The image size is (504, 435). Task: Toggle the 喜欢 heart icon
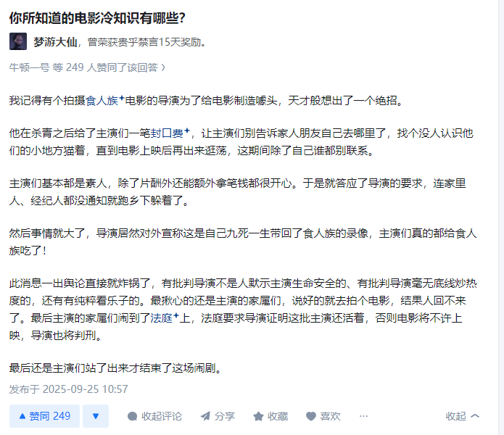[310, 416]
